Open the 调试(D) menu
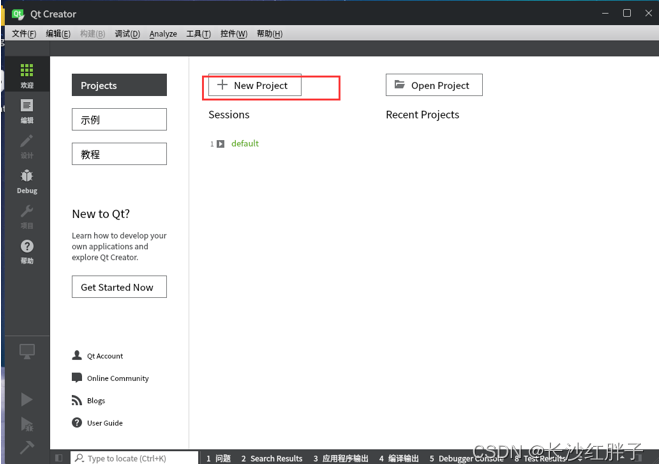Viewport: 659px width, 471px height. [127, 34]
